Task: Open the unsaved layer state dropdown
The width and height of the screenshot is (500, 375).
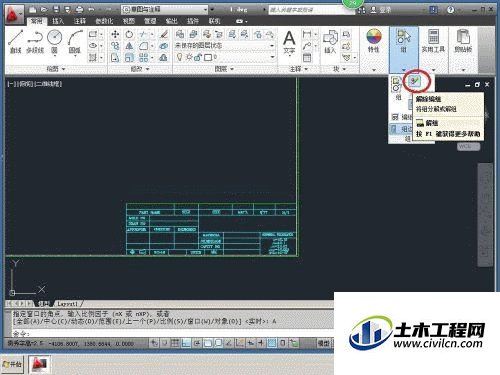Action: 225,46
